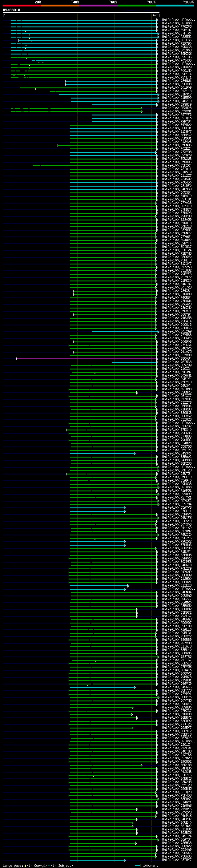The width and height of the screenshot is (197, 868).
Task: Click UniRef100_Q587Q5 hit name
Action: pyautogui.click(x=176, y=447)
